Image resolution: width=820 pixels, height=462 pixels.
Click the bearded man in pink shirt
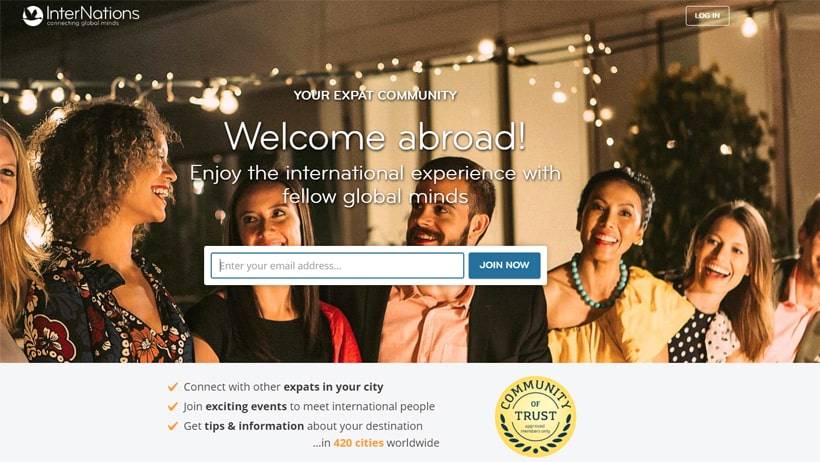(439, 262)
